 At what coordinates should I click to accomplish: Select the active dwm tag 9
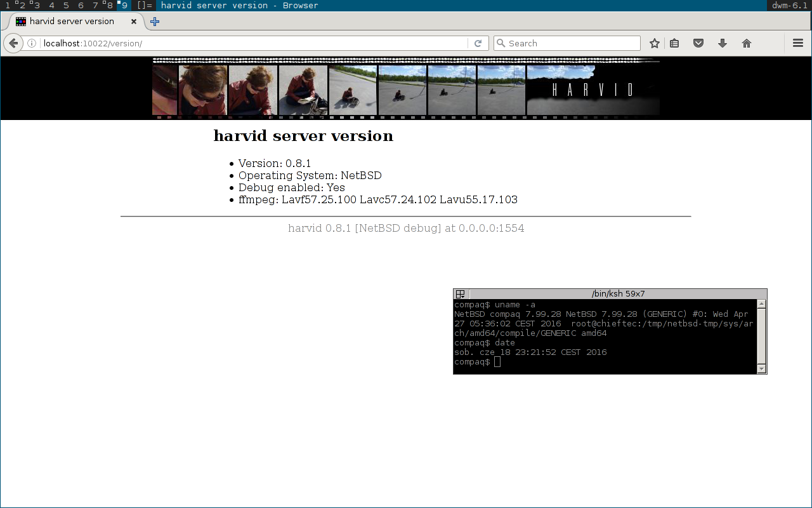(124, 5)
